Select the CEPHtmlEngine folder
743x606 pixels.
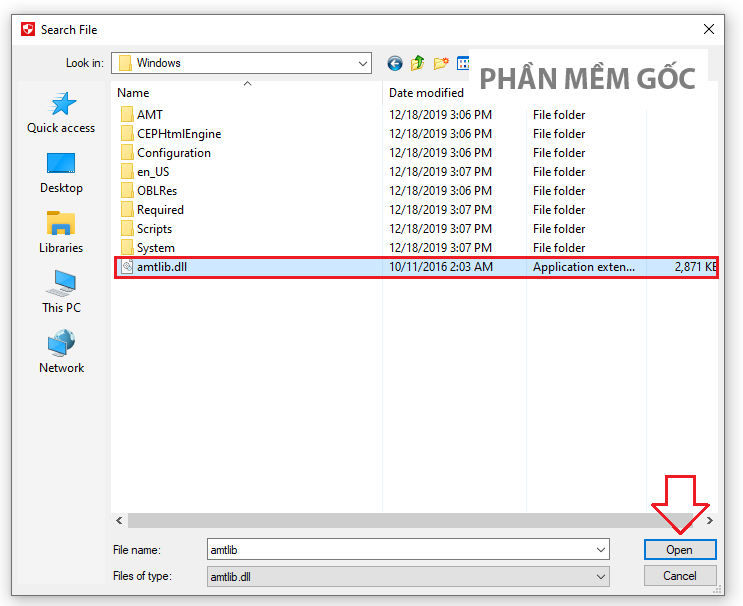click(x=178, y=134)
